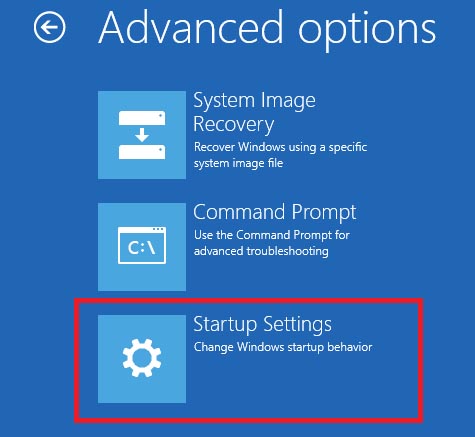Click the word "Advanced" in the heading

(x=191, y=27)
